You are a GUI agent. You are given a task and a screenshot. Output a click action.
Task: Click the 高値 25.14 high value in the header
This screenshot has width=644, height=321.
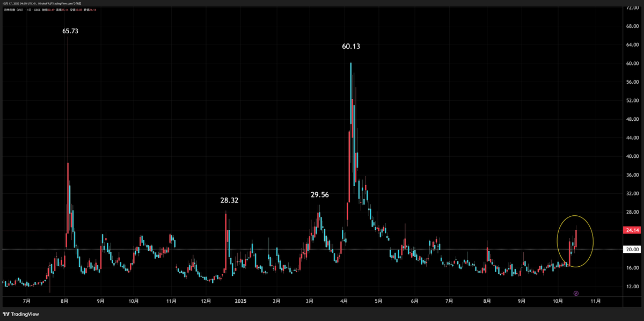(62, 10)
